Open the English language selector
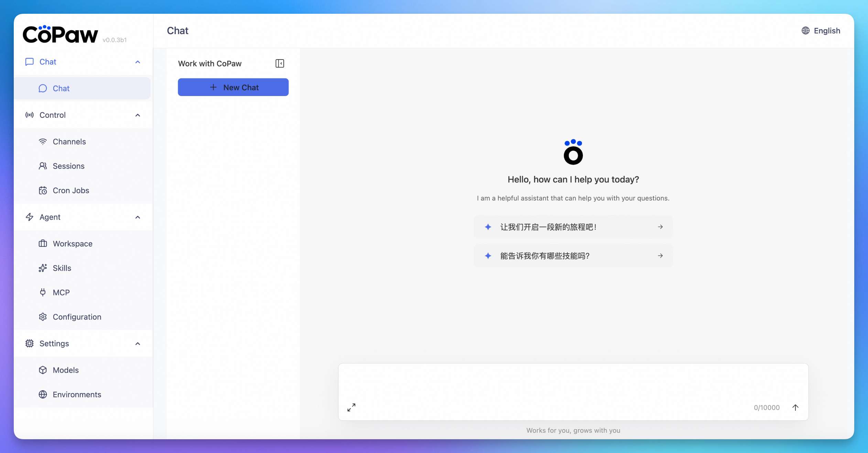Image resolution: width=868 pixels, height=453 pixels. click(x=821, y=31)
